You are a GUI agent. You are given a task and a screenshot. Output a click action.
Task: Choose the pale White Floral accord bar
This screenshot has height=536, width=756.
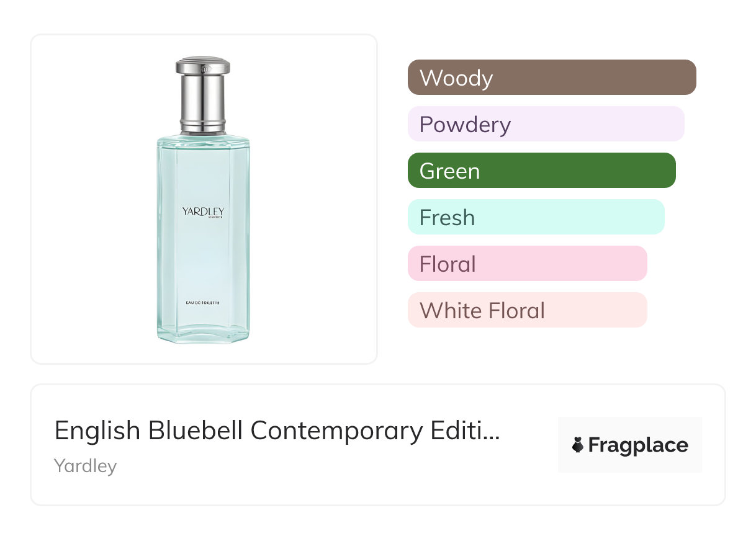pyautogui.click(x=527, y=310)
